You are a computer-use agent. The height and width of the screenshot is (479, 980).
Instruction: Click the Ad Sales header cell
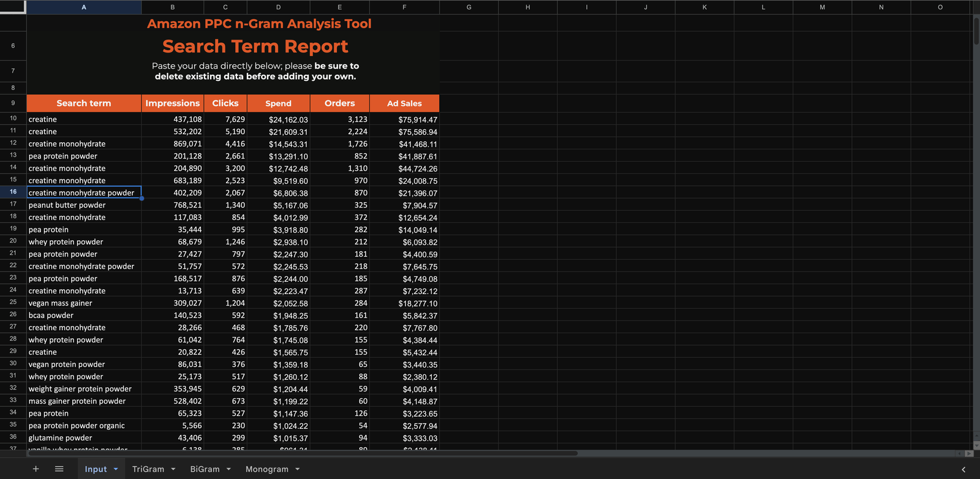(x=404, y=103)
